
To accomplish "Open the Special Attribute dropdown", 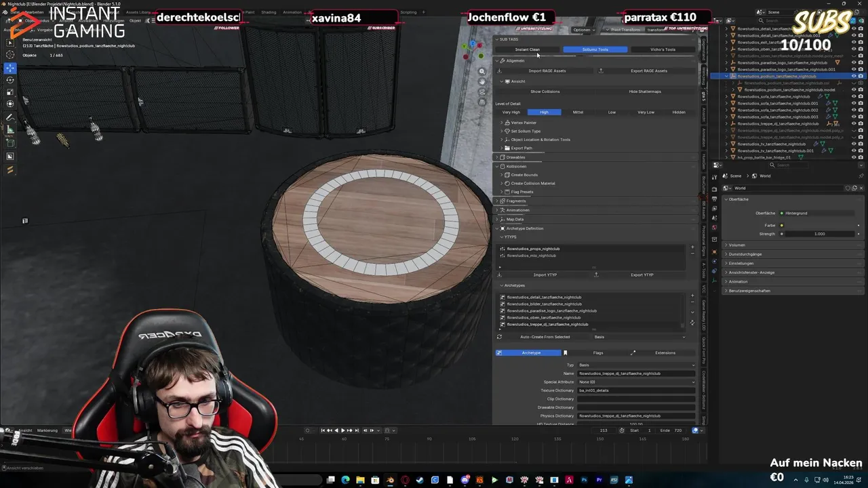I will point(636,382).
